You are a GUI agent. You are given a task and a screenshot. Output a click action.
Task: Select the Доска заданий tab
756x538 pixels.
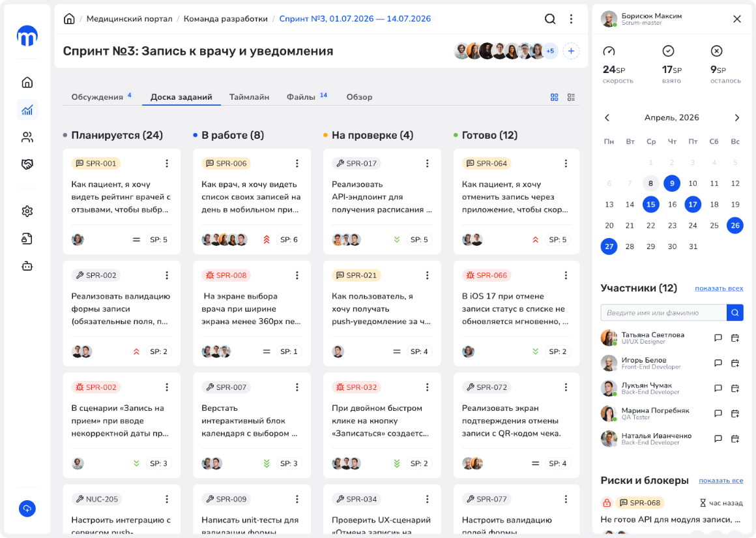click(181, 97)
